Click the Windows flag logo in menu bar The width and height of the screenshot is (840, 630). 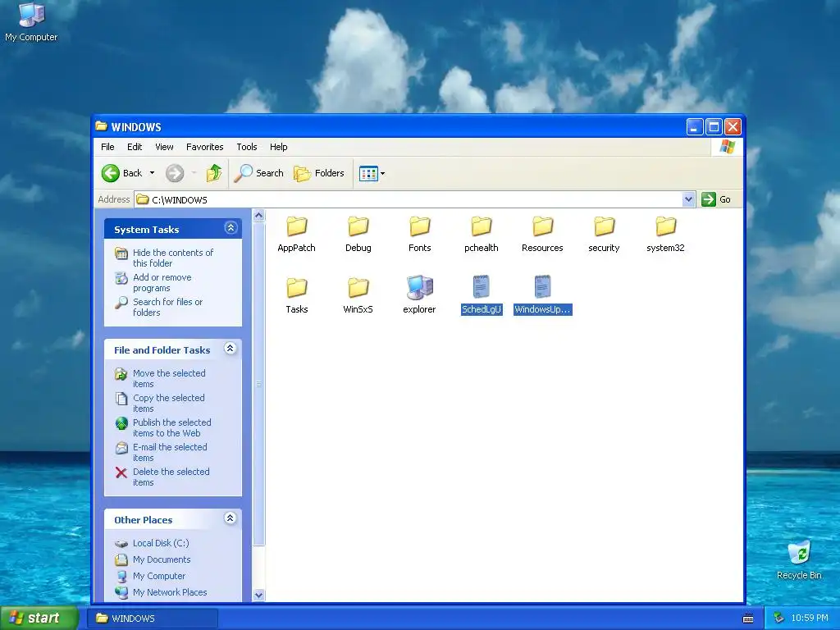click(x=727, y=146)
